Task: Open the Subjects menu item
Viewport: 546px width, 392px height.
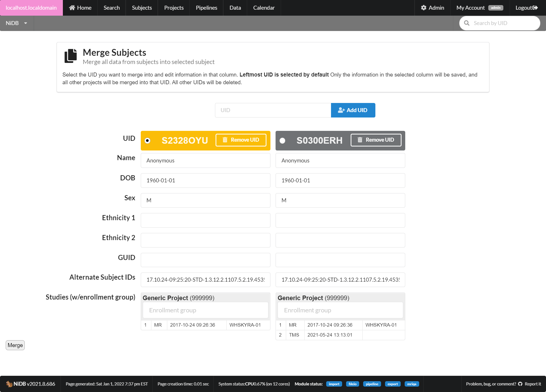Action: [142, 8]
